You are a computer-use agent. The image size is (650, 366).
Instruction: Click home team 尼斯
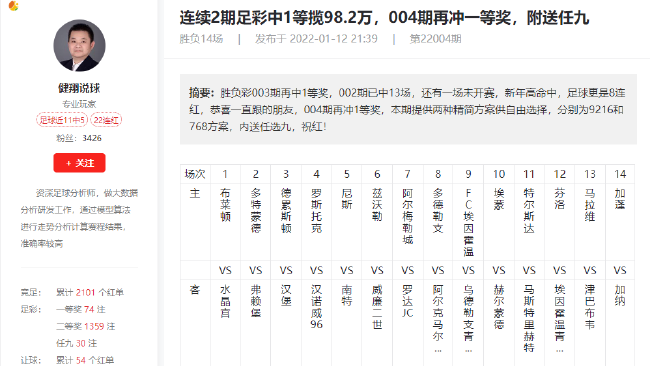[x=347, y=199]
